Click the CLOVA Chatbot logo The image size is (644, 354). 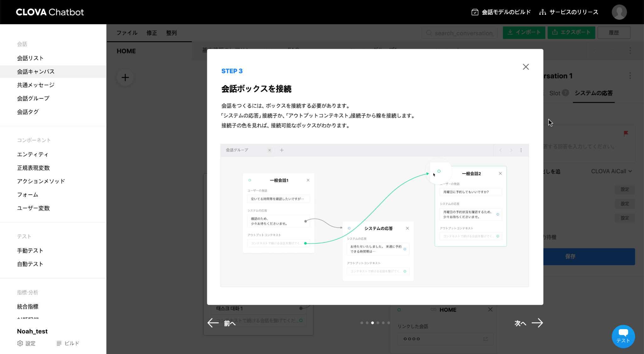50,12
